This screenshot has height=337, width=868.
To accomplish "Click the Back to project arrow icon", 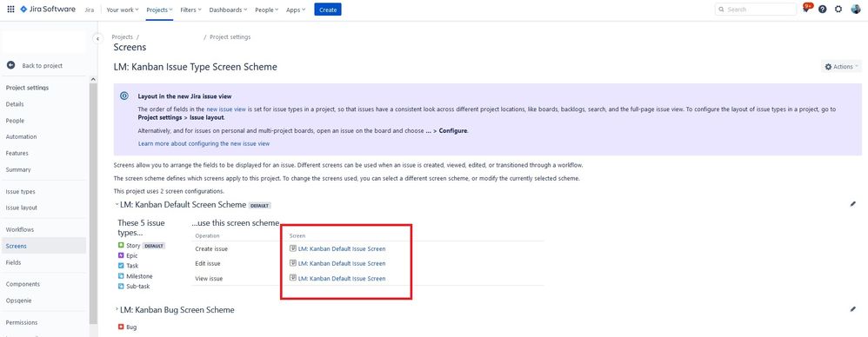I will tap(10, 65).
